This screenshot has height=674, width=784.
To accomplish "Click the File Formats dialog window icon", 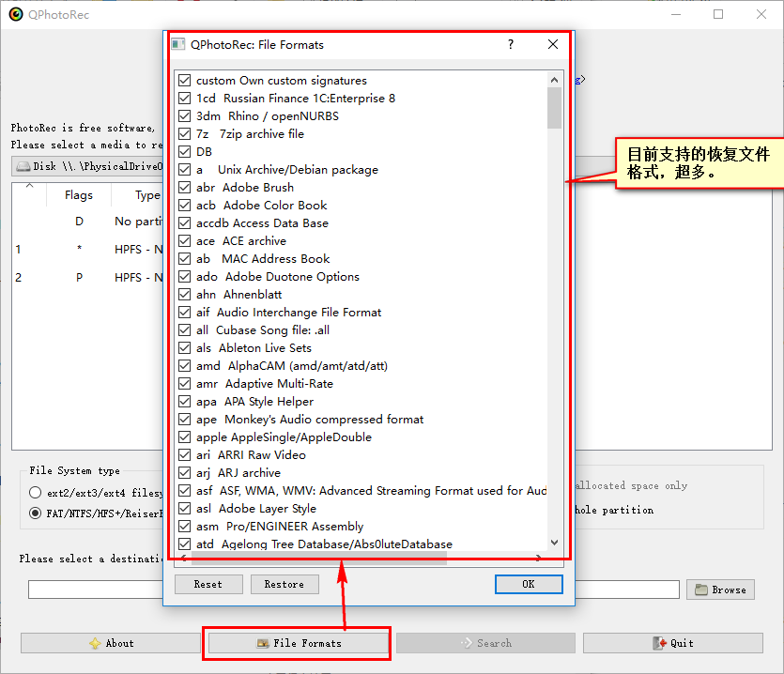I will pyautogui.click(x=178, y=44).
